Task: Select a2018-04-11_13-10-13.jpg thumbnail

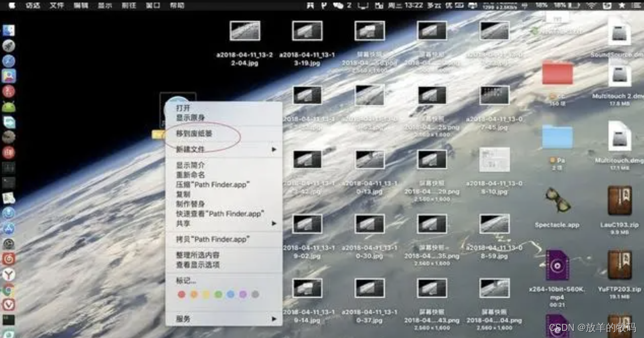Action: (370, 159)
